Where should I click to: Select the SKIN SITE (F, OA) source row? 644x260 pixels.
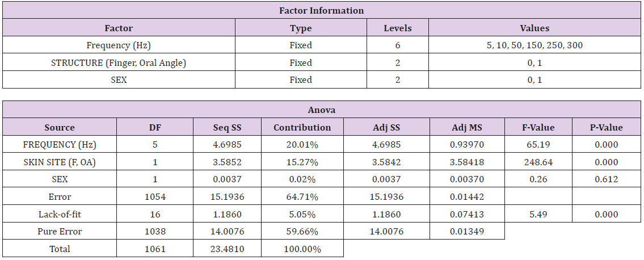(60, 162)
